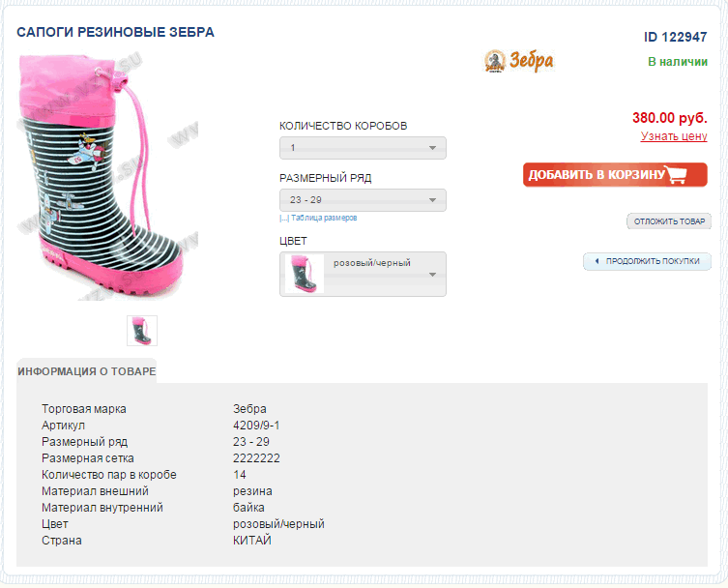The width and height of the screenshot is (728, 588).
Task: Click the boot swatch in the Цвет selector
Action: tap(304, 275)
